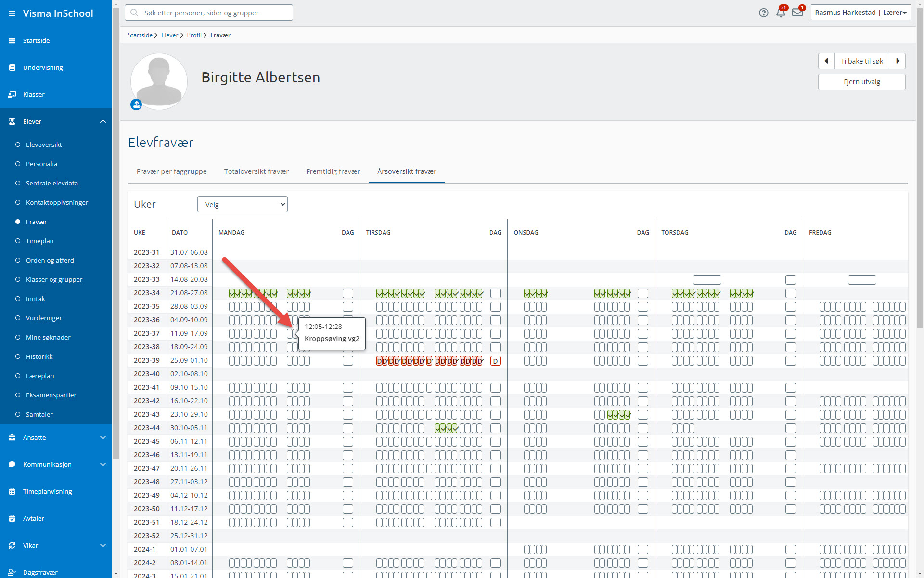This screenshot has width=924, height=578.
Task: Go to previous student with left arrow
Action: tap(826, 61)
